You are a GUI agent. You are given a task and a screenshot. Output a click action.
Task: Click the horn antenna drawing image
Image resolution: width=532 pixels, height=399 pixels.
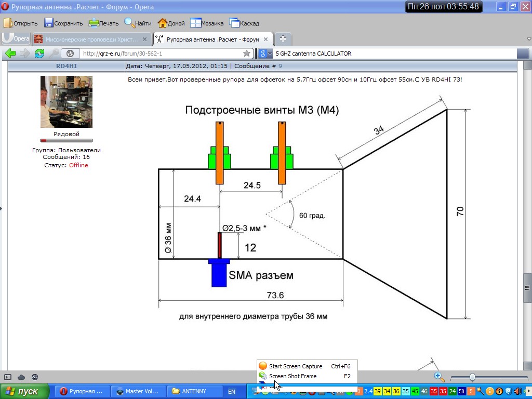[314, 209]
